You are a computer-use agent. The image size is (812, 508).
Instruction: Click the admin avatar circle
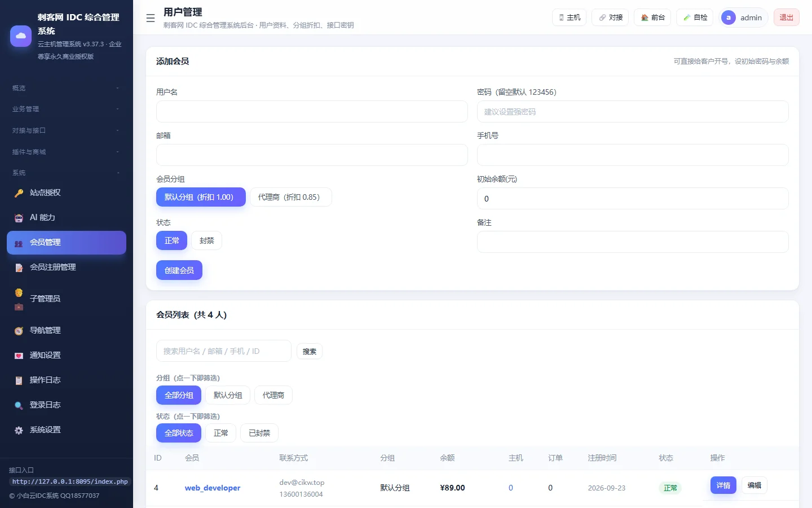729,17
